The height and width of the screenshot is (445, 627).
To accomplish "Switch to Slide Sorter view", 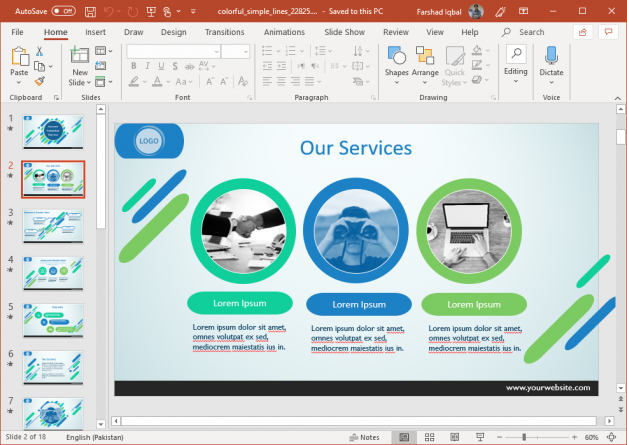I will point(429,437).
